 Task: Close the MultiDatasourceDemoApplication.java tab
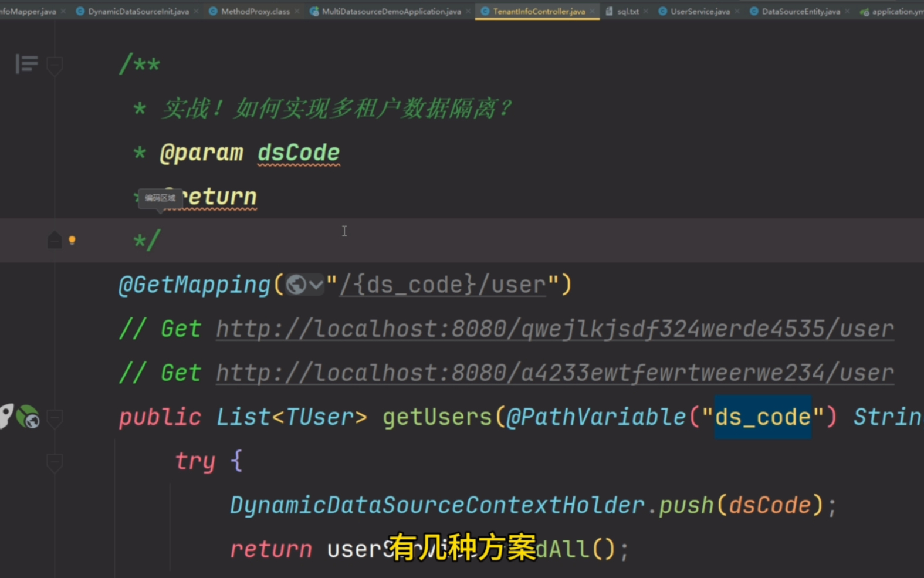pos(468,11)
